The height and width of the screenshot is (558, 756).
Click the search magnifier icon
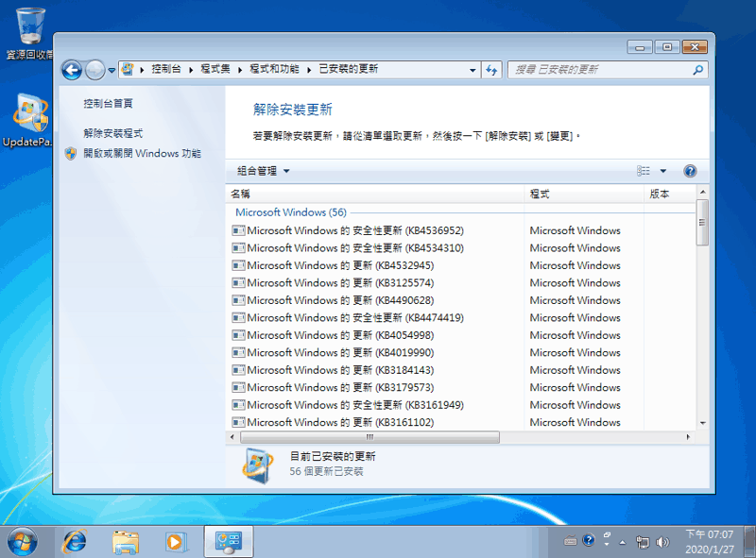pyautogui.click(x=697, y=70)
